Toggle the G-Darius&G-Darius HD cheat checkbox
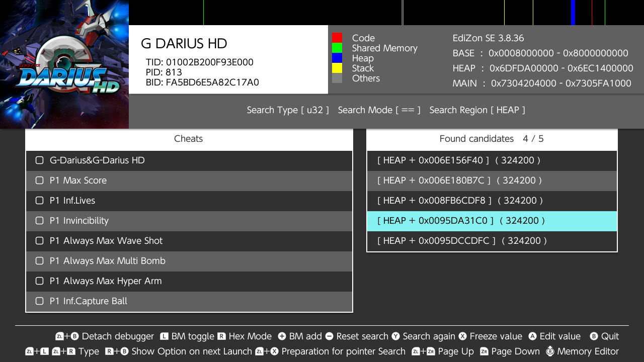Screen dimensions: 644x362 (40, 160)
